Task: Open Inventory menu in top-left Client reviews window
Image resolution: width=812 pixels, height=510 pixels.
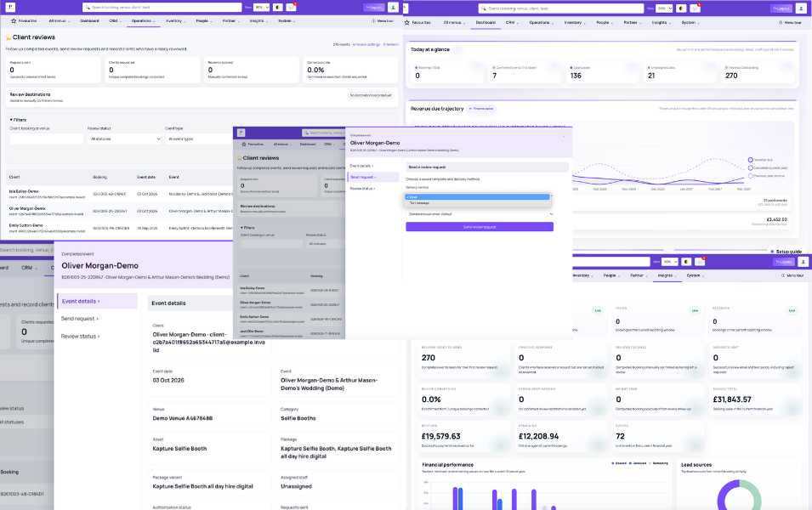Action: point(175,21)
